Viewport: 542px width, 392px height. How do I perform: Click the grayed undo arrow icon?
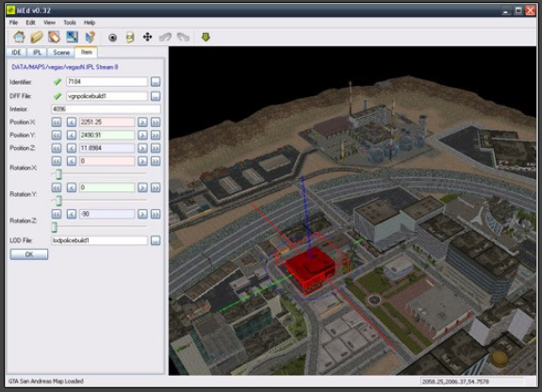click(165, 37)
